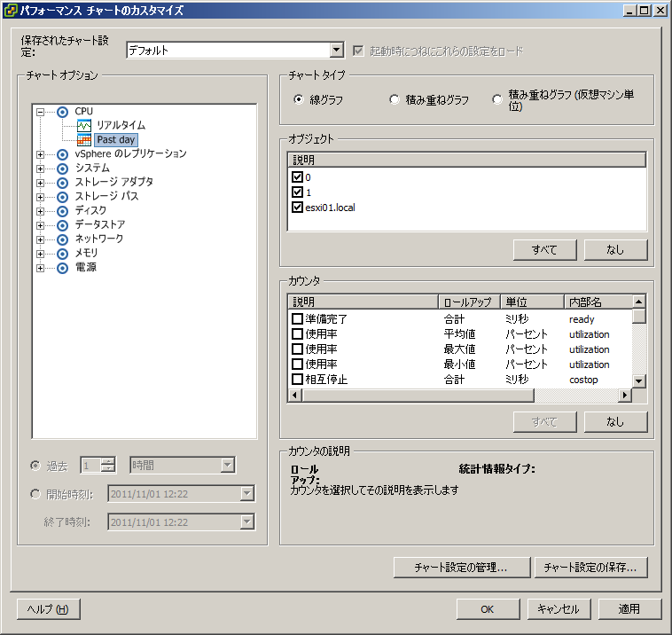Sort counters by 内部名 column header
The image size is (672, 635).
(x=596, y=302)
